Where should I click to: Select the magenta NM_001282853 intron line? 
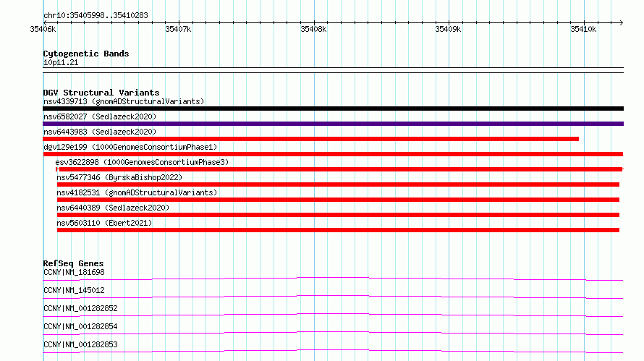333,350
